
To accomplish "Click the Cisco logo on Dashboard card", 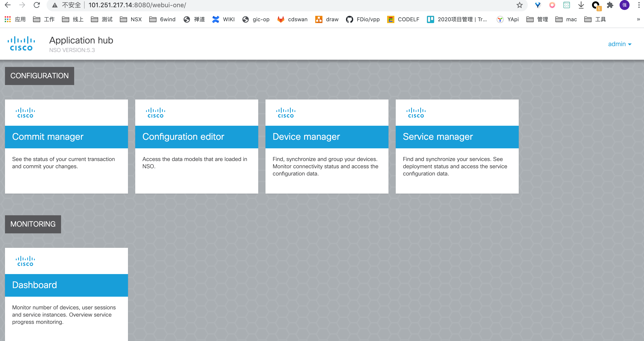I will [x=25, y=261].
